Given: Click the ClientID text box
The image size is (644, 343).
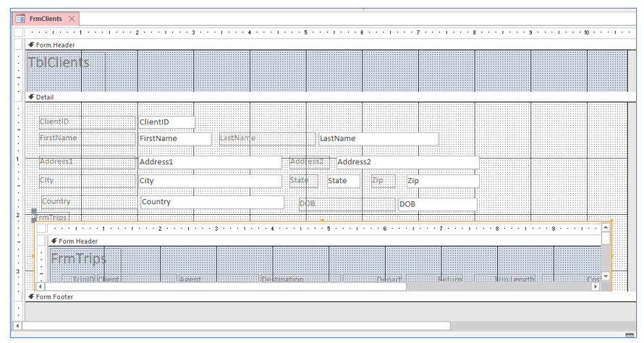Looking at the screenshot, I should coord(166,122).
